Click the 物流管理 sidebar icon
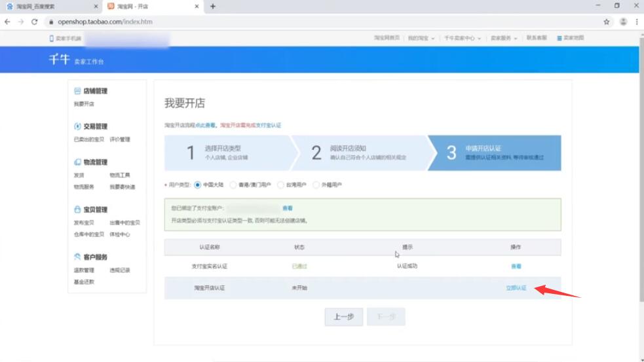The height and width of the screenshot is (362, 644). [x=77, y=162]
